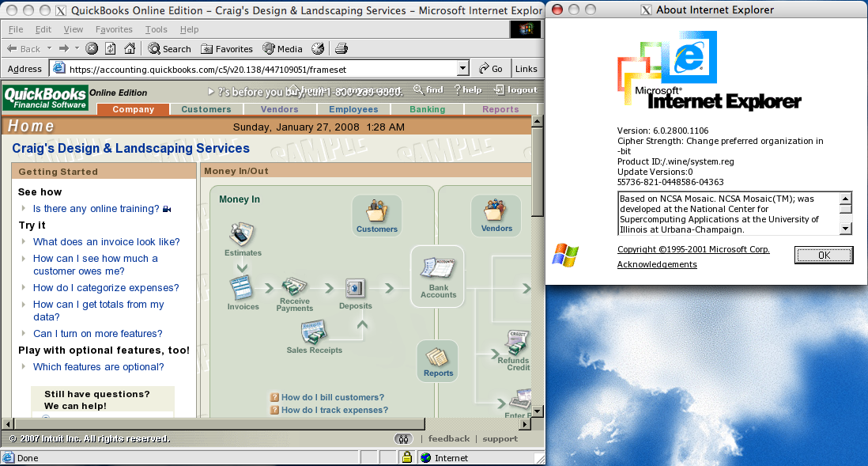Stop page loading with Stop icon

[92, 49]
